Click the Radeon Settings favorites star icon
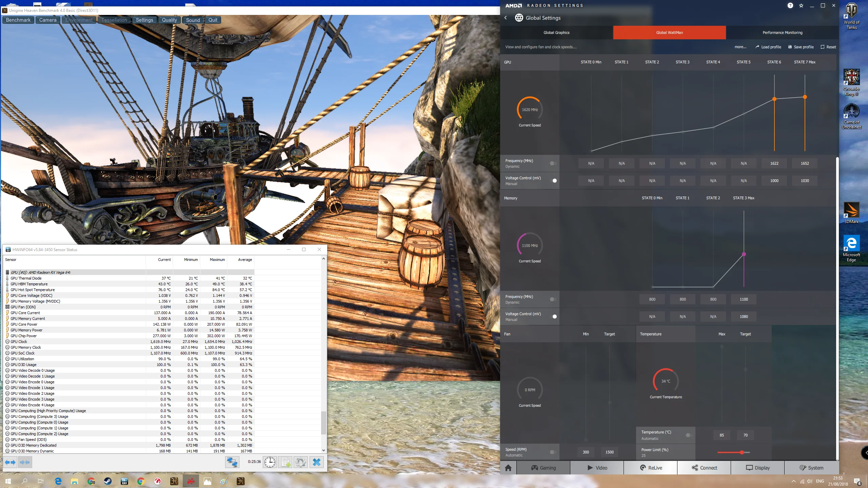 tap(801, 5)
